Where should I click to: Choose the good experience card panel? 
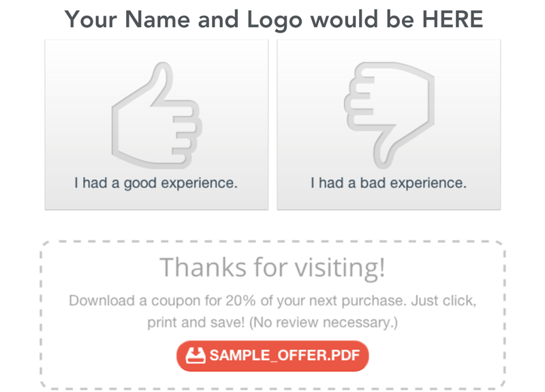pyautogui.click(x=157, y=125)
